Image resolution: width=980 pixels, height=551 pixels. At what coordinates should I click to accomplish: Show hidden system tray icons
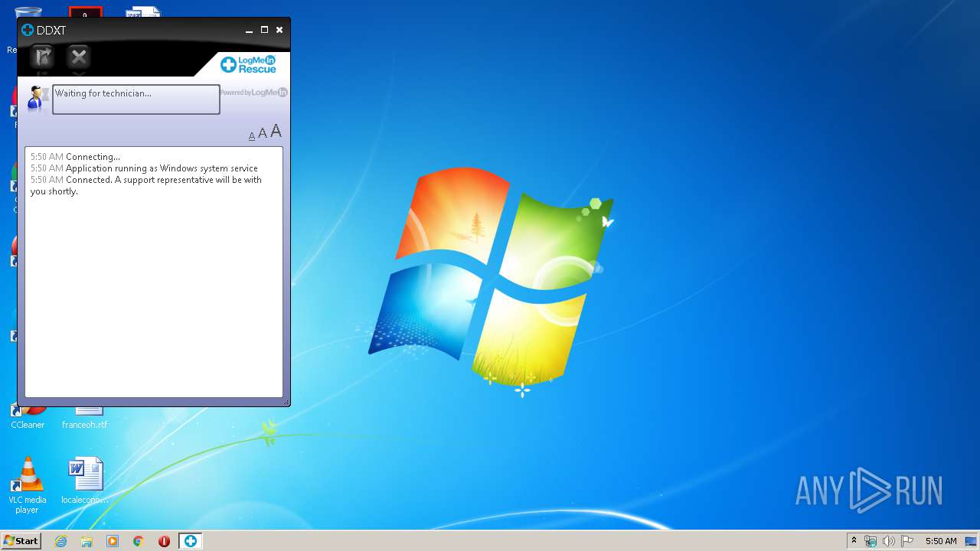pos(854,541)
